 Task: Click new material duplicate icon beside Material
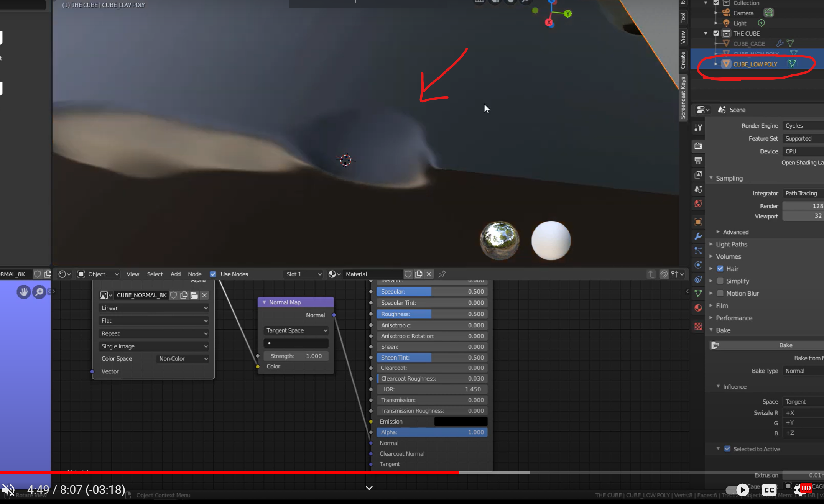click(x=419, y=274)
